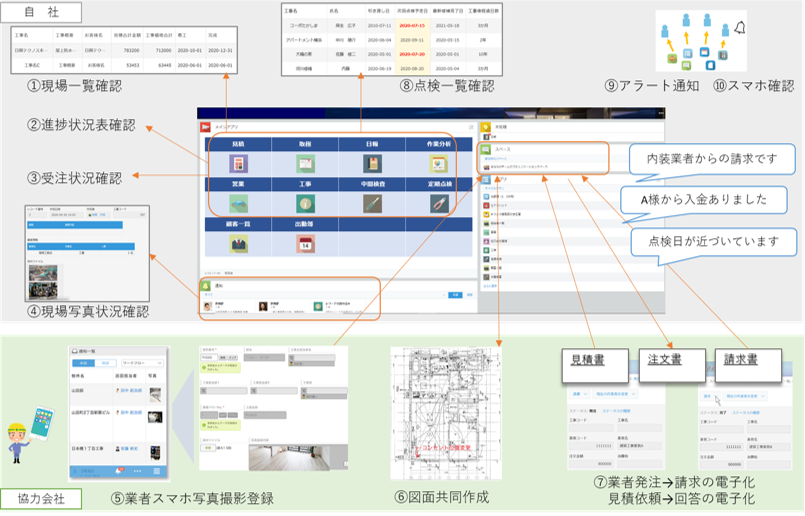Open the 出勤簿 calendar app icon
Image resolution: width=805 pixels, height=516 pixels.
tap(305, 244)
